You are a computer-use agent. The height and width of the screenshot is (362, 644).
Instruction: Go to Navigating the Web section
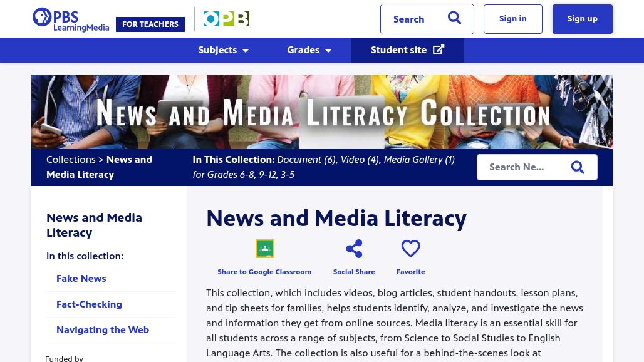coord(103,330)
